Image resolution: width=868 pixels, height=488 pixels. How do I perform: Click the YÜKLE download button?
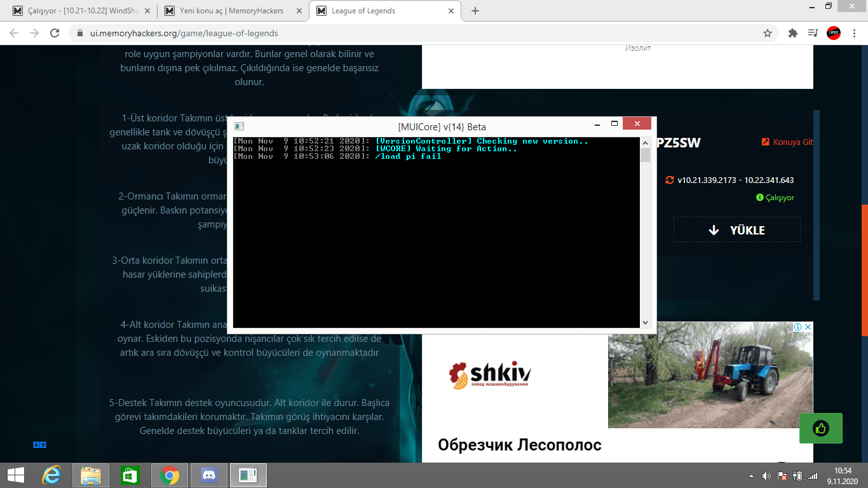pyautogui.click(x=737, y=230)
